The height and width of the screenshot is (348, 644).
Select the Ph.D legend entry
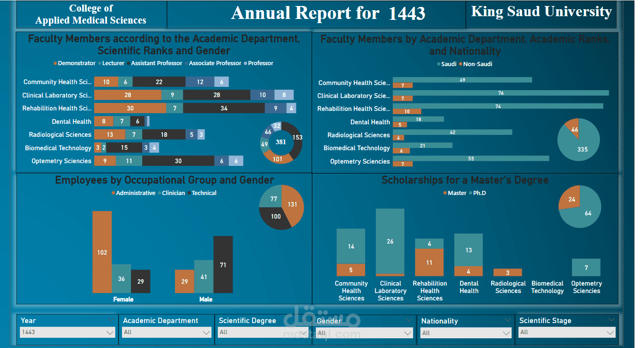point(477,193)
